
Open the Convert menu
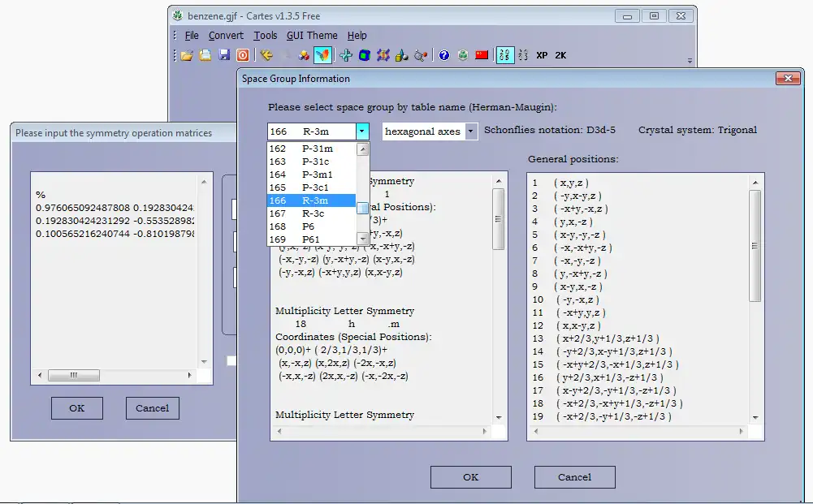coord(226,36)
